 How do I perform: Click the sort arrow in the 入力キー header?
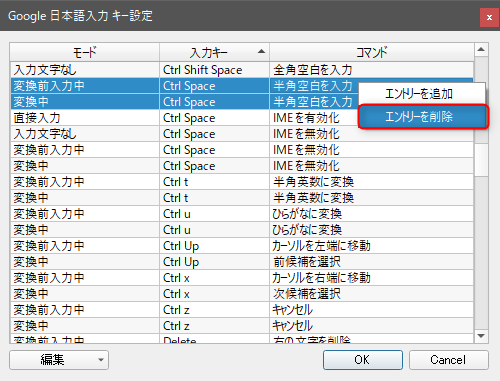pyautogui.click(x=262, y=51)
